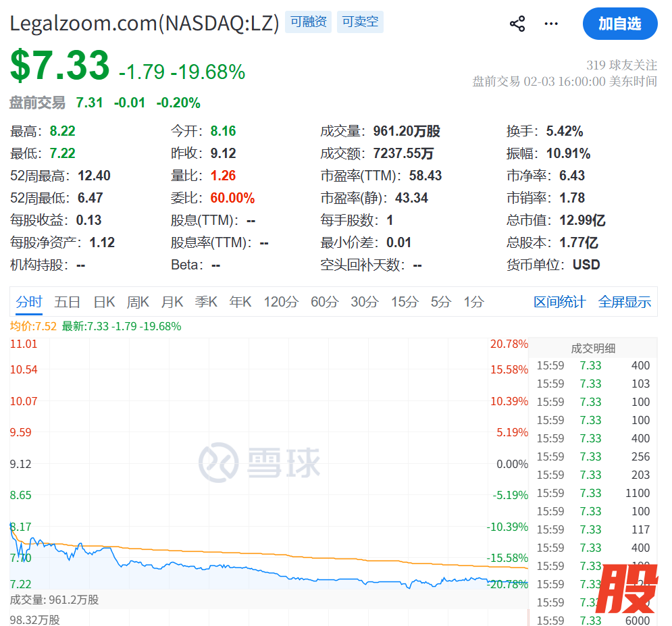Click the 可融资 tag
Screen dimensions: 672x626
click(308, 22)
